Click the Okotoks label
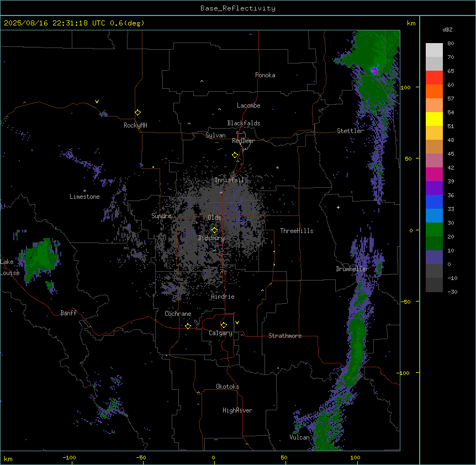The width and height of the screenshot is (476, 465). tap(228, 387)
